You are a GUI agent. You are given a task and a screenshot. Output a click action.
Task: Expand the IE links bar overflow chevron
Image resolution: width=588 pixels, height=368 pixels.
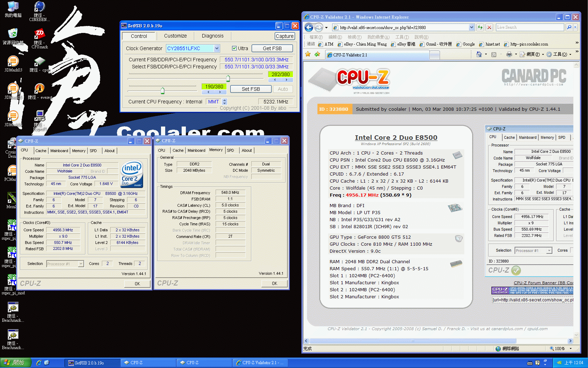577,42
